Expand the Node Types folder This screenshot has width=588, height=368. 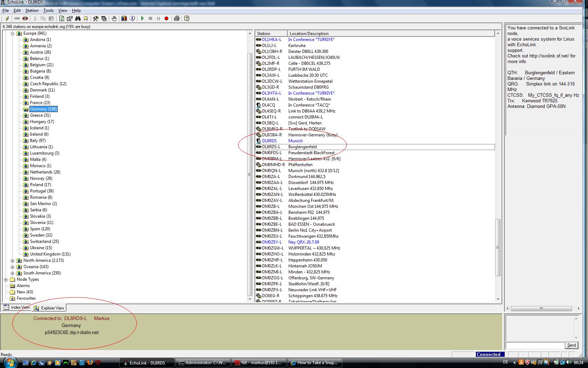pyautogui.click(x=6, y=280)
